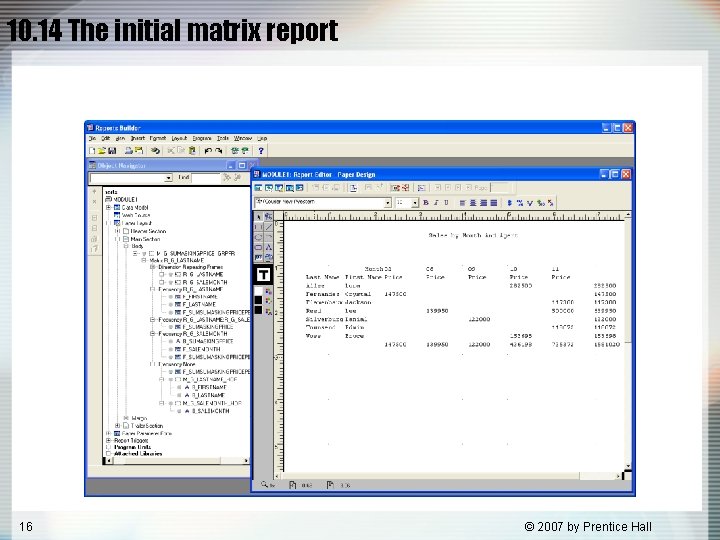Open the font name dropdown in Report Editor
Image resolution: width=720 pixels, height=540 pixels.
[x=387, y=202]
